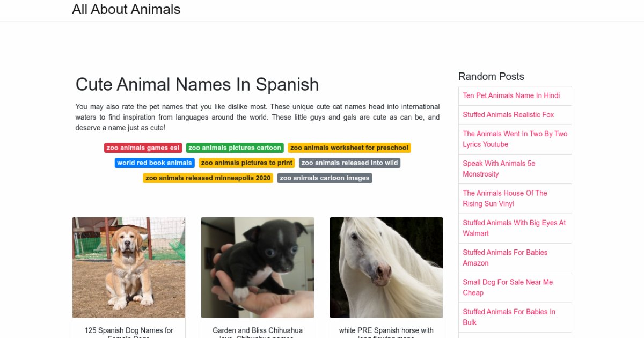Select the 'zoo animals pictures to print' tag

[246, 163]
